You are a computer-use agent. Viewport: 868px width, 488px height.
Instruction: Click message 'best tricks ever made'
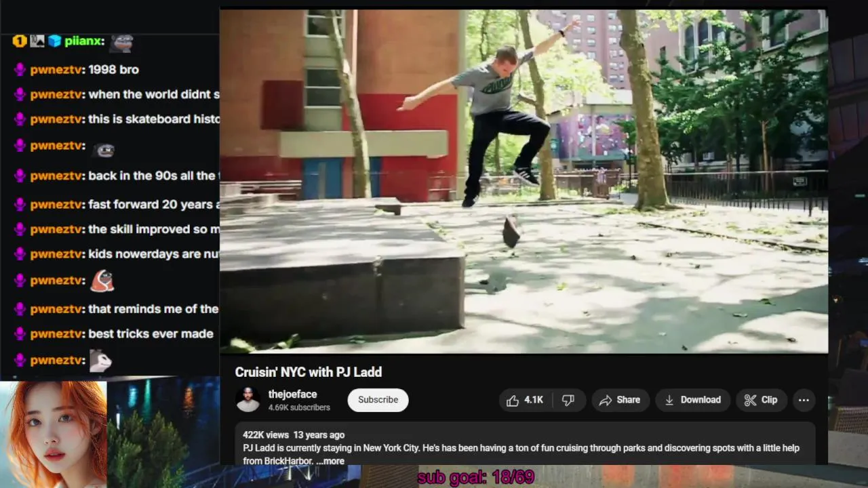click(x=151, y=334)
